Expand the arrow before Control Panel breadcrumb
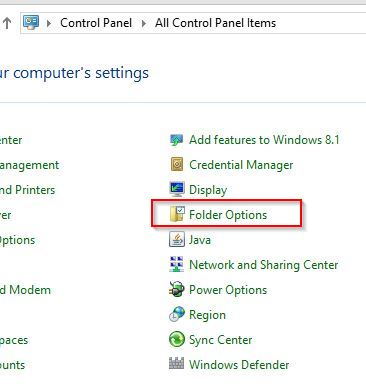The height and width of the screenshot is (389, 366). click(49, 23)
